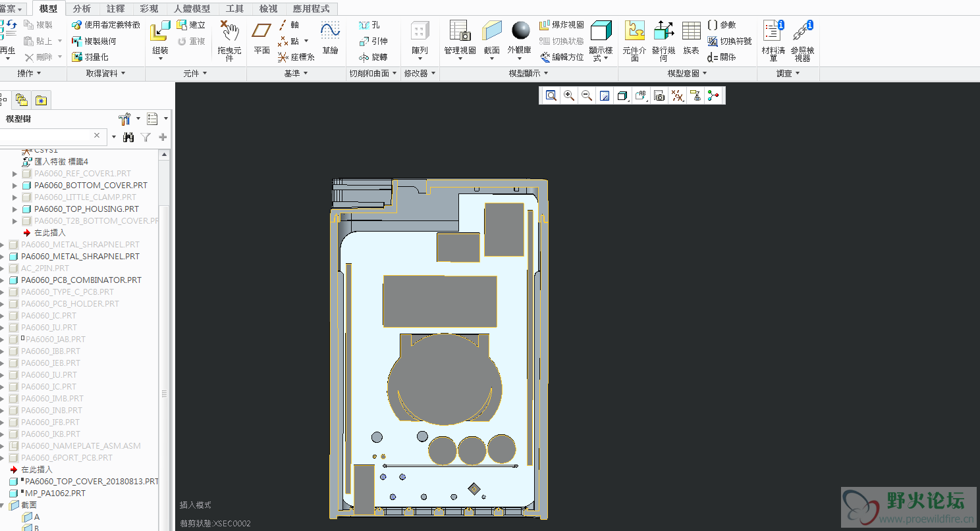Switch to the 應用程式 tab
980x531 pixels.
(x=312, y=9)
